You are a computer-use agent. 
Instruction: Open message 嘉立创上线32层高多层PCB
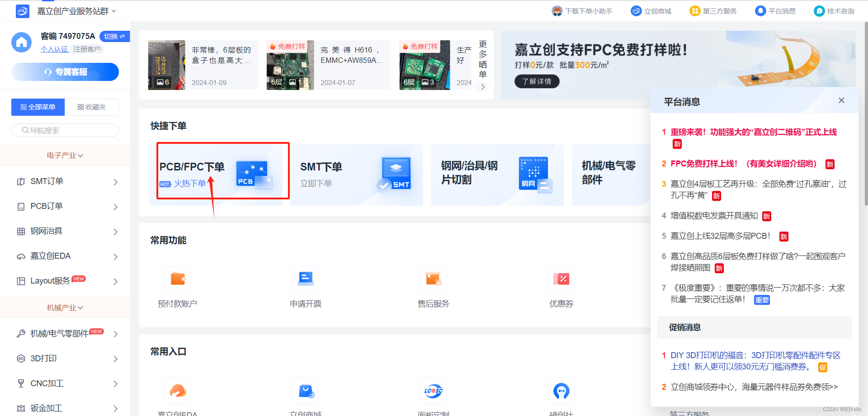(720, 236)
